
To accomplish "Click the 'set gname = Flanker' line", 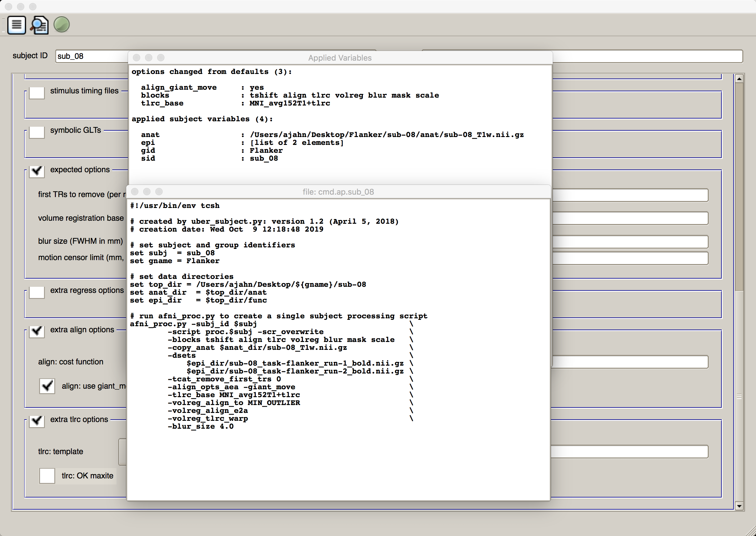I will click(175, 261).
